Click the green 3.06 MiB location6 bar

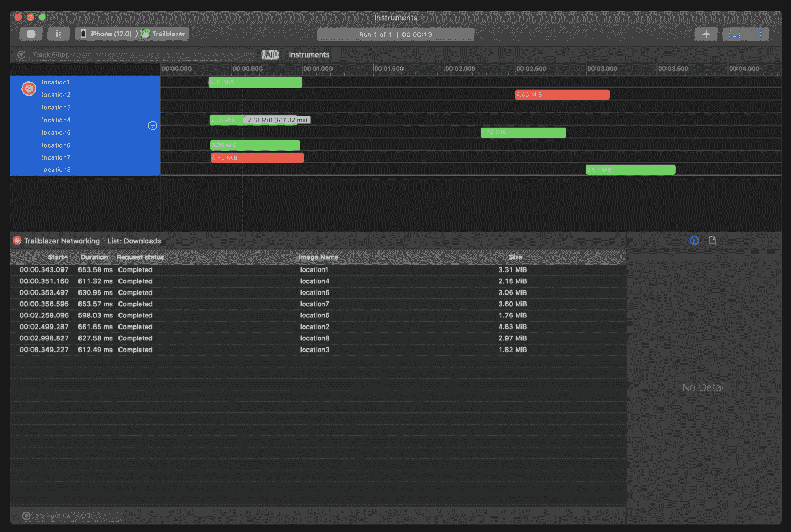point(255,145)
